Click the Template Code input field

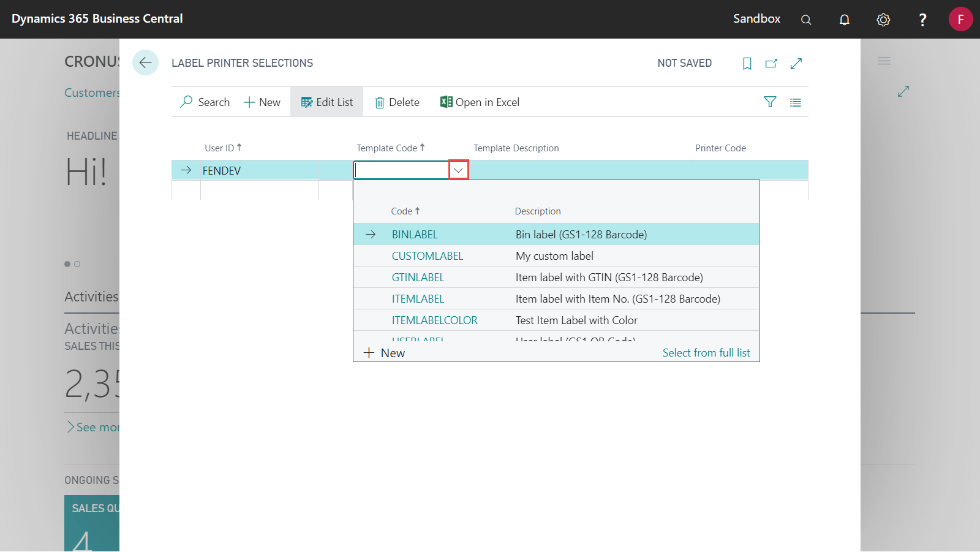click(402, 170)
